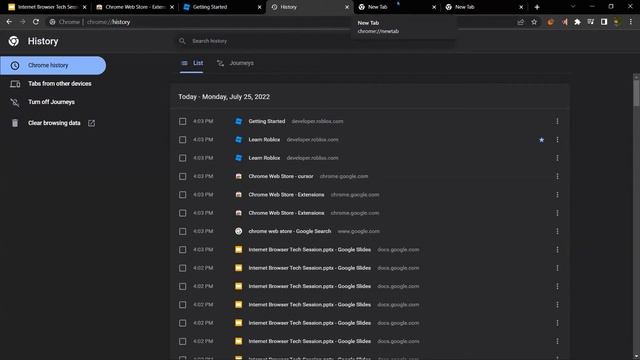The height and width of the screenshot is (360, 640).
Task: Open more actions for starred Learn Roblox entry
Action: tap(557, 140)
